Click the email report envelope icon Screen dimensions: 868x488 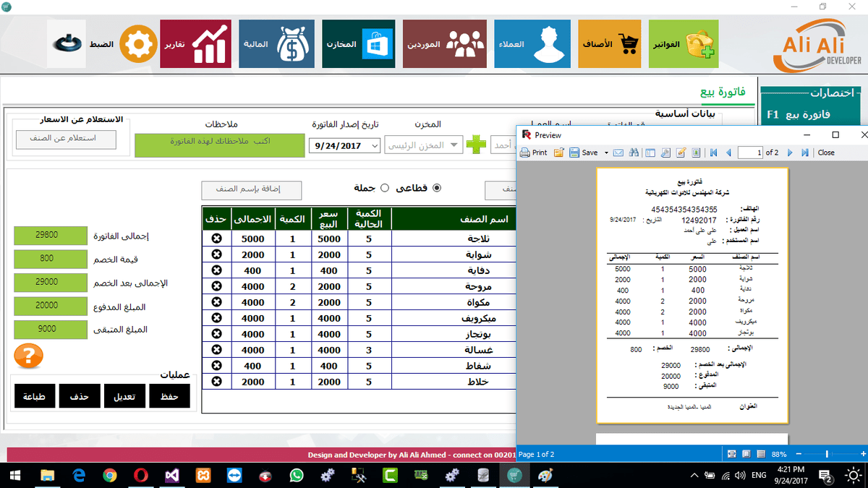618,153
